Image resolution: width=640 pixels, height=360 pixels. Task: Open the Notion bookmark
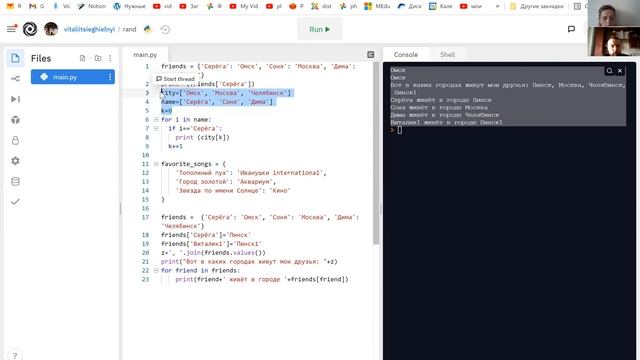pyautogui.click(x=92, y=6)
